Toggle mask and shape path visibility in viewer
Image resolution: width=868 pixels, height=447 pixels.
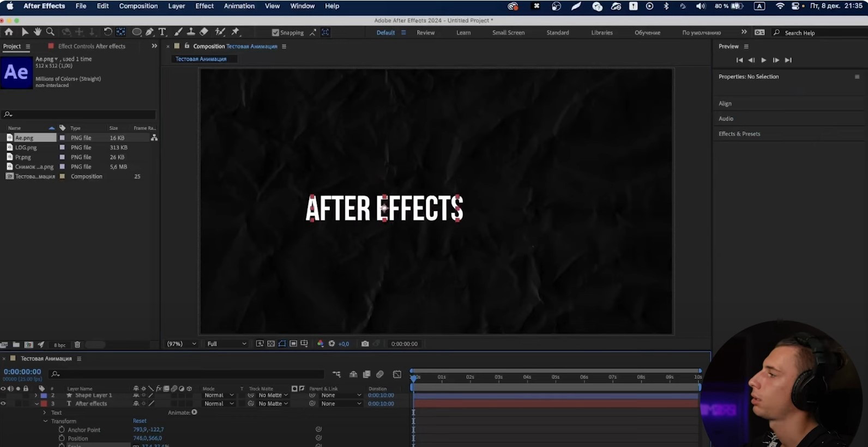tap(282, 344)
